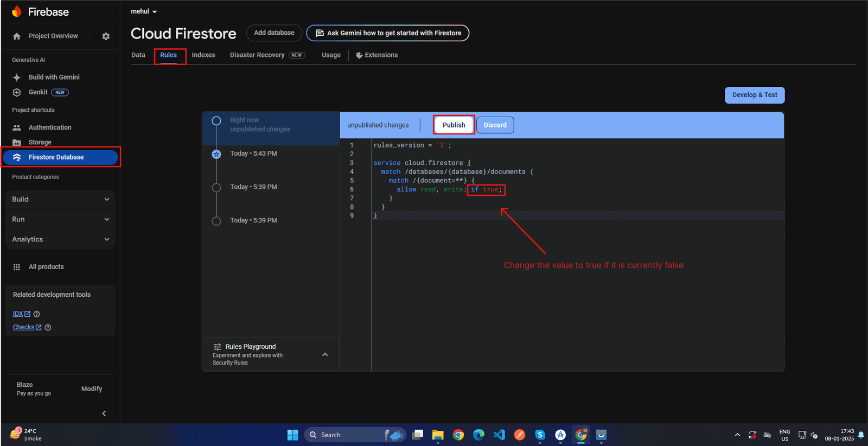Toggle the Rules Playground panel chevron
868x446 pixels.
325,355
